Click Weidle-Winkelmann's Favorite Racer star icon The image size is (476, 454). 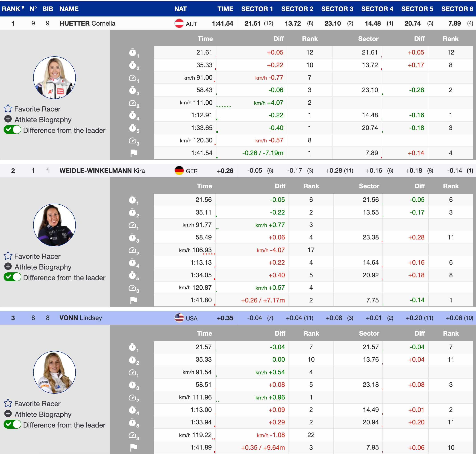pyautogui.click(x=8, y=256)
